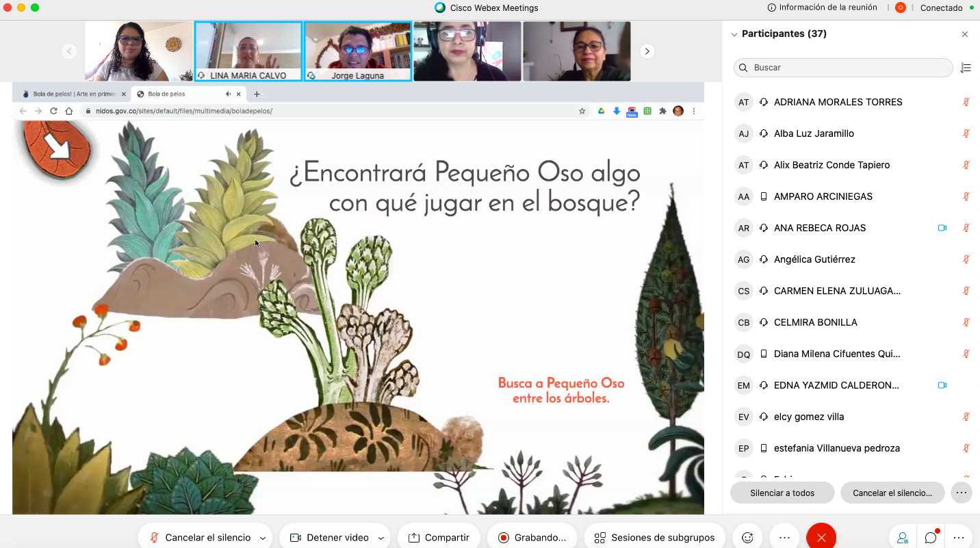Click the puzzle-piece extensions icon
The height and width of the screenshot is (548, 980).
coord(662,111)
